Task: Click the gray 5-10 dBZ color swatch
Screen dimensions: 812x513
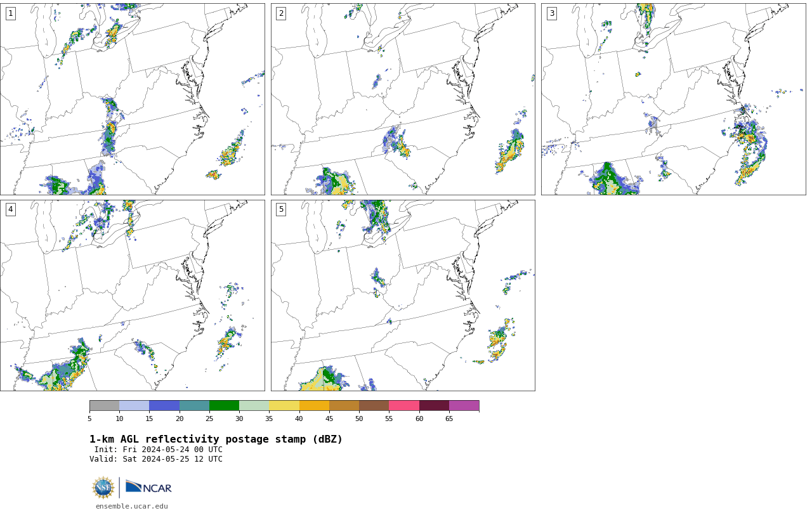Action: [105, 406]
